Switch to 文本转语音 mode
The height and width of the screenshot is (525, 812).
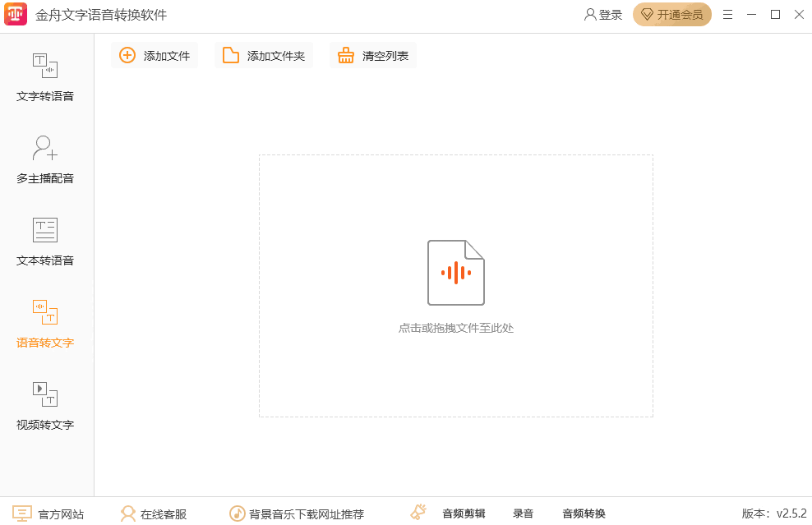coord(45,242)
